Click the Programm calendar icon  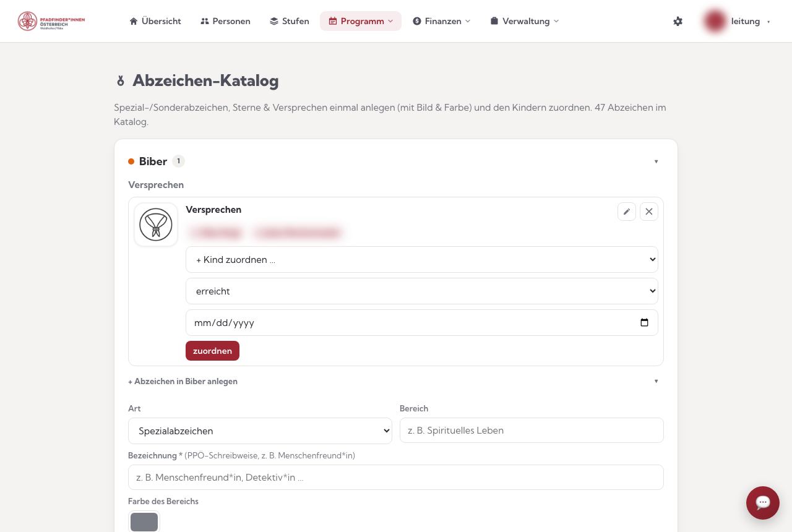[333, 21]
